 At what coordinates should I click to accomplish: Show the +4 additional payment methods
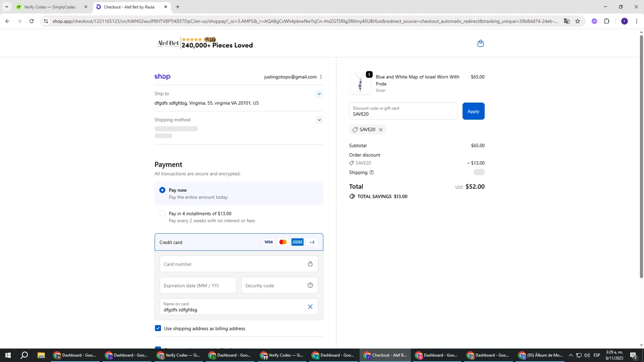[x=312, y=242]
